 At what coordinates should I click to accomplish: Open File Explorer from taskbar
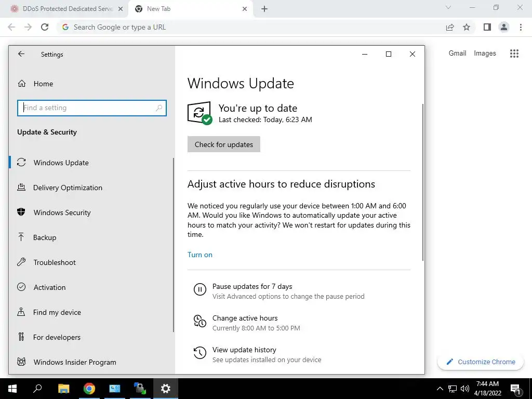pos(63,389)
